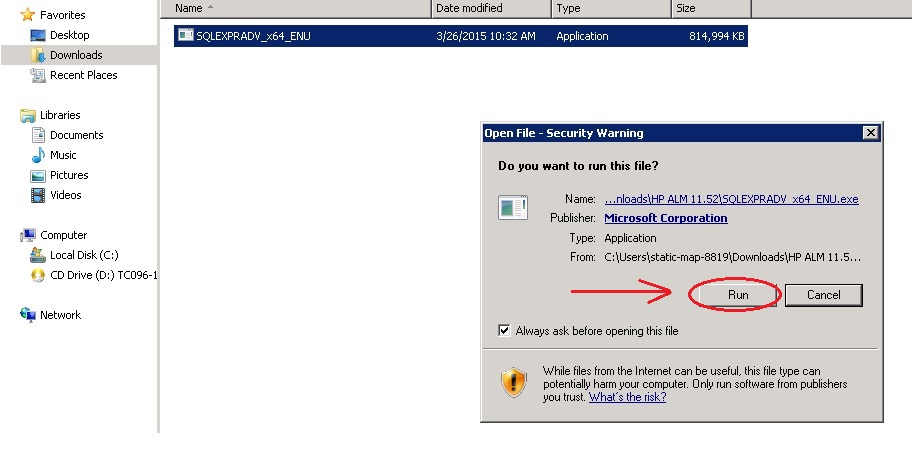Close the Open File Security Warning dialog
The image size is (912, 460).
[870, 133]
